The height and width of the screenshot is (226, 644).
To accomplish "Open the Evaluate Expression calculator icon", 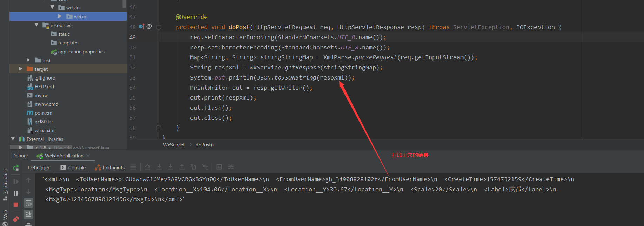I will pos(219,167).
